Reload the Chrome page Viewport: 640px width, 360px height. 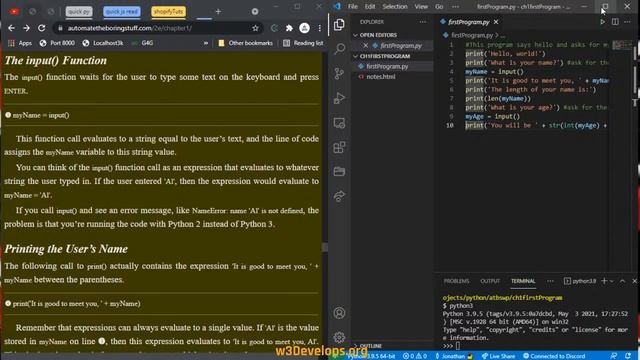click(x=42, y=28)
